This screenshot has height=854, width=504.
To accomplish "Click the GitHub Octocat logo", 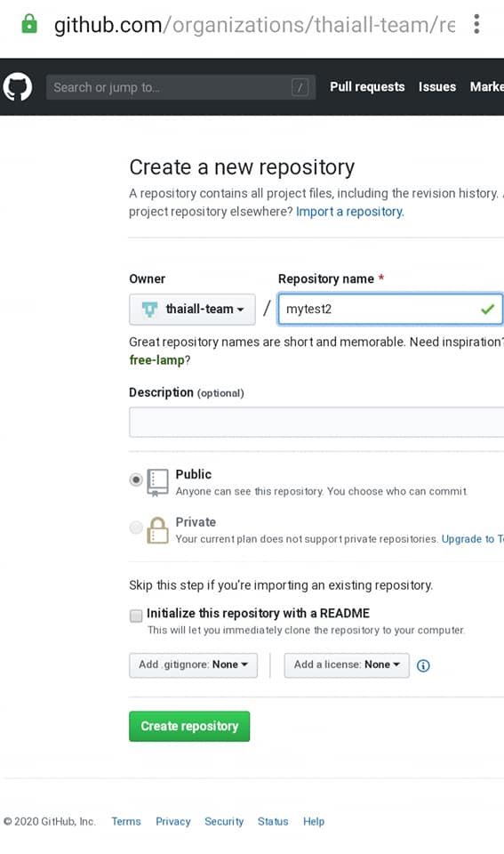I will coord(18,87).
